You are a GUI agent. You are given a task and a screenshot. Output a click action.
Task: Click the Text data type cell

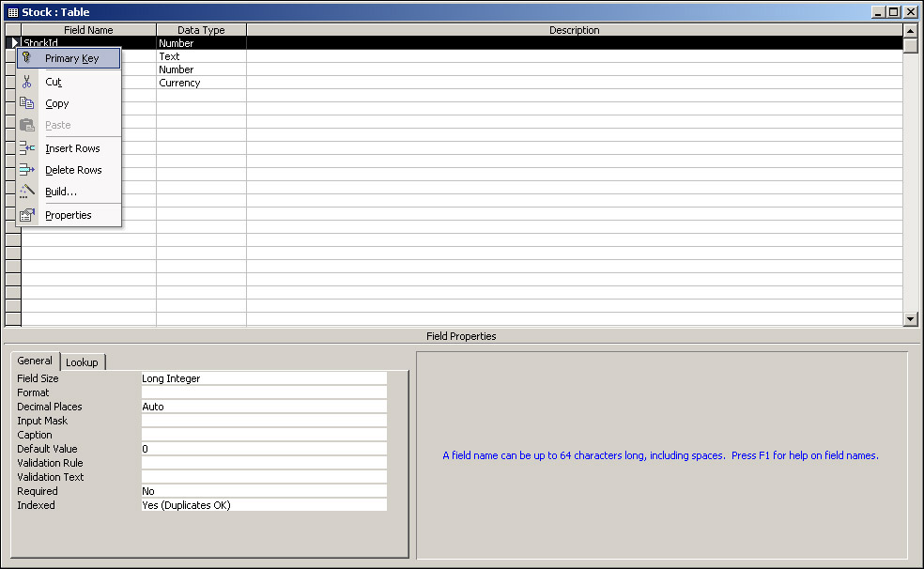pos(201,56)
